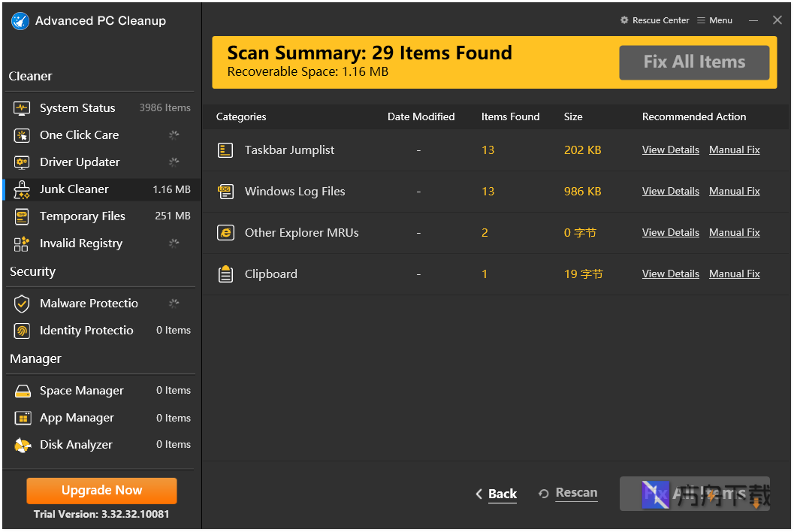Click the Back link
This screenshot has width=794, height=532.
[x=503, y=494]
